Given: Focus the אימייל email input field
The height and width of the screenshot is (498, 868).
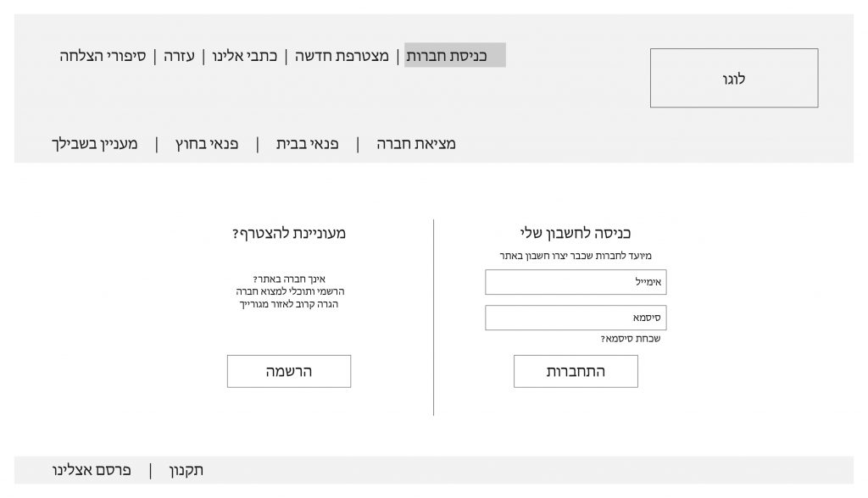Looking at the screenshot, I should tap(575, 282).
